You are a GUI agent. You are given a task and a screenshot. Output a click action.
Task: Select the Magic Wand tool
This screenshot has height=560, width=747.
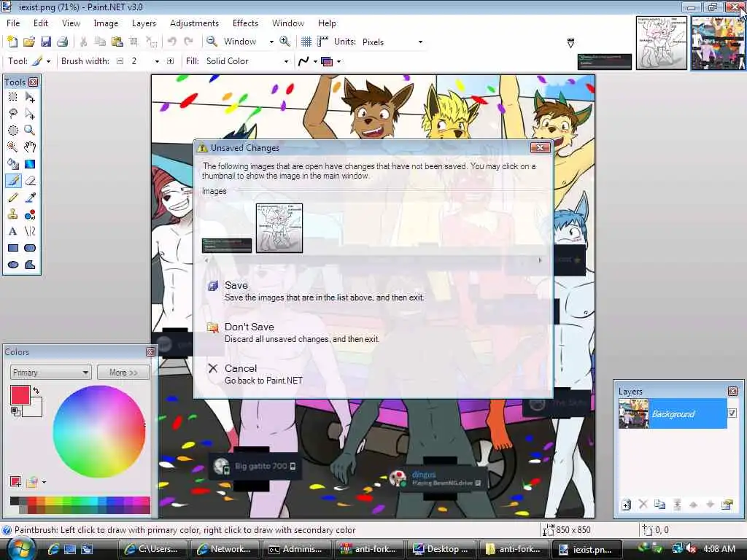[x=13, y=147]
